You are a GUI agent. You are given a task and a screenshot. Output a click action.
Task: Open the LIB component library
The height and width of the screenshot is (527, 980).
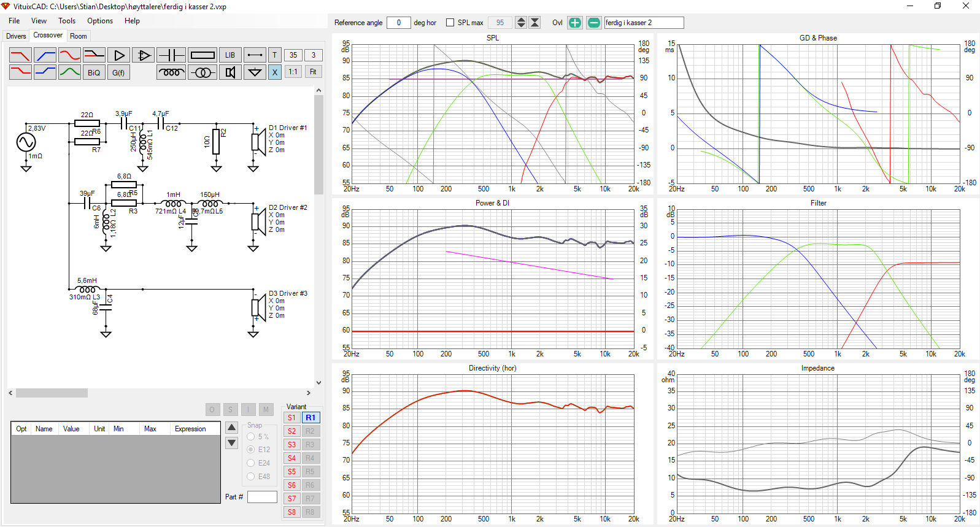[x=230, y=55]
